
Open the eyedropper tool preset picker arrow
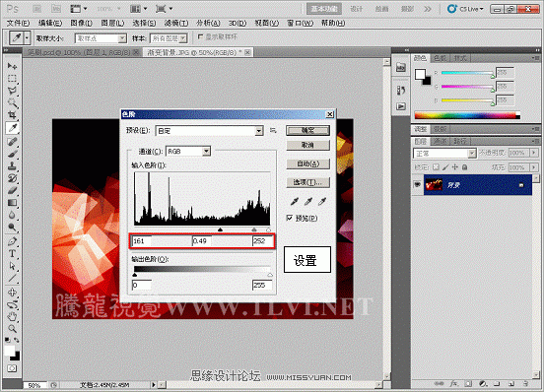pos(27,37)
